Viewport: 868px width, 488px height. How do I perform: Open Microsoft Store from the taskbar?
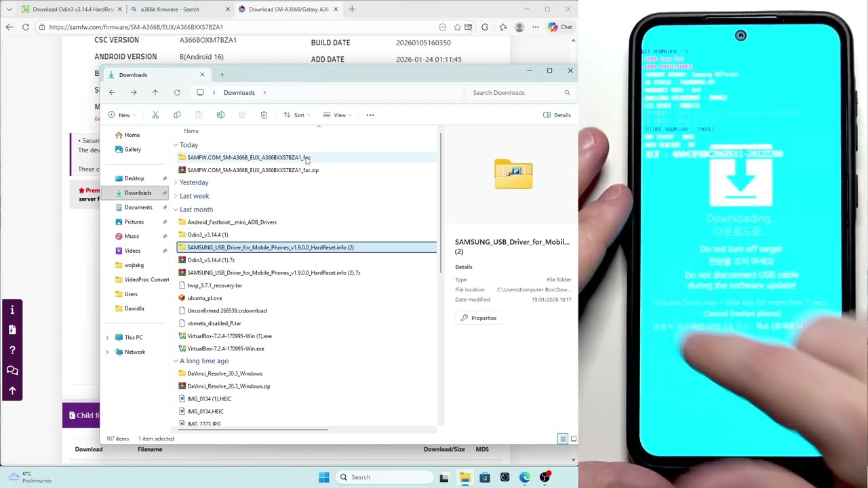click(485, 477)
